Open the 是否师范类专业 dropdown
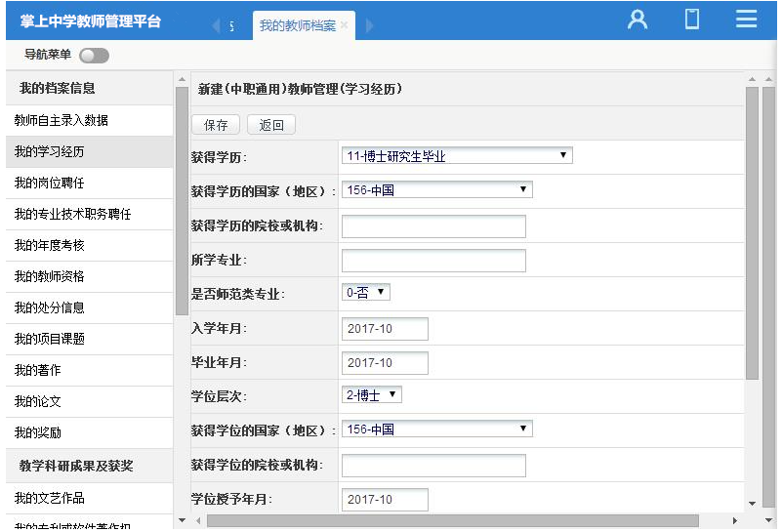Screen dimensions: 782x532 pos(365,292)
